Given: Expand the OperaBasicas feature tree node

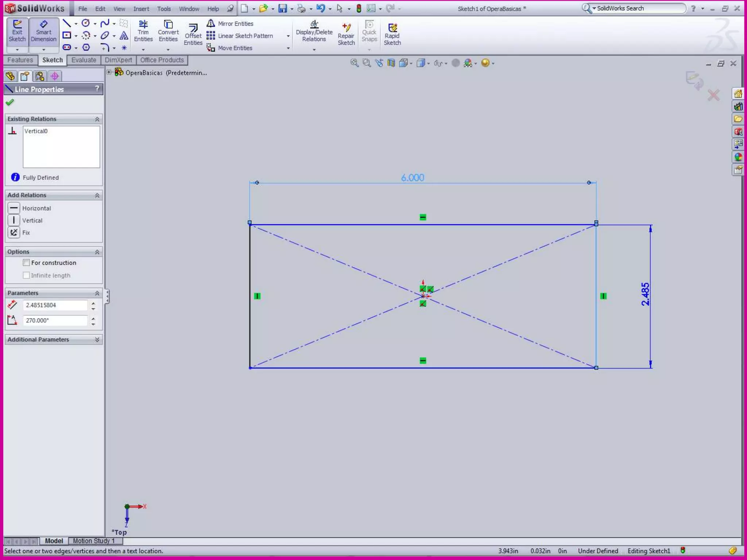Looking at the screenshot, I should (x=109, y=72).
